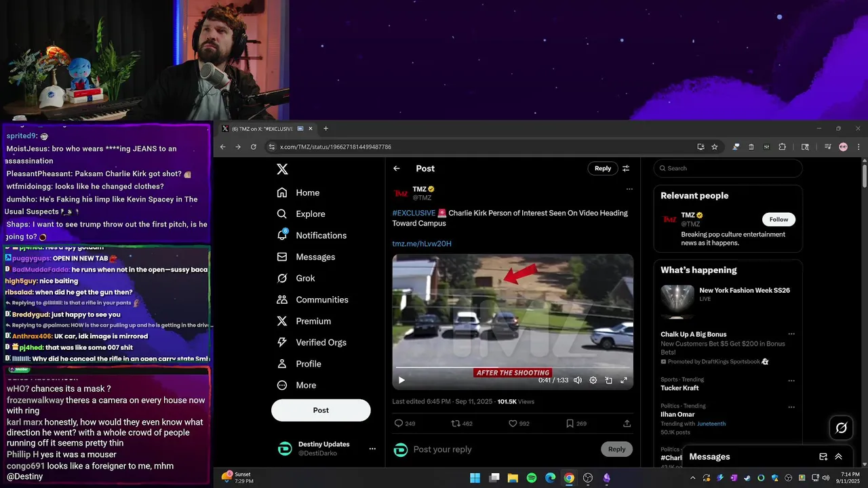Open Verified Orgs in sidebar

313,342
